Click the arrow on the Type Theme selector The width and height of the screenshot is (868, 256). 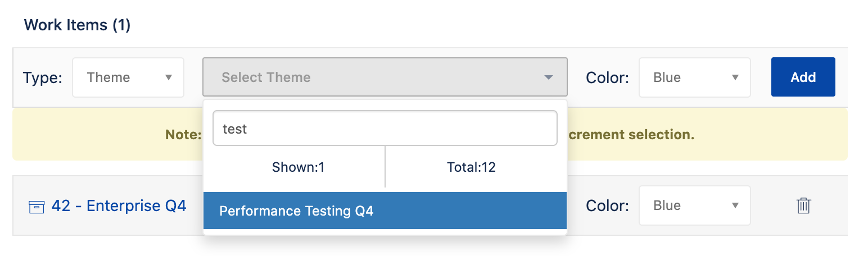click(168, 77)
